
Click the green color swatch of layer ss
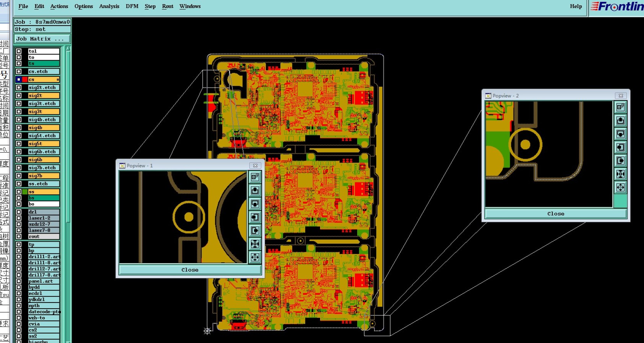[25, 192]
